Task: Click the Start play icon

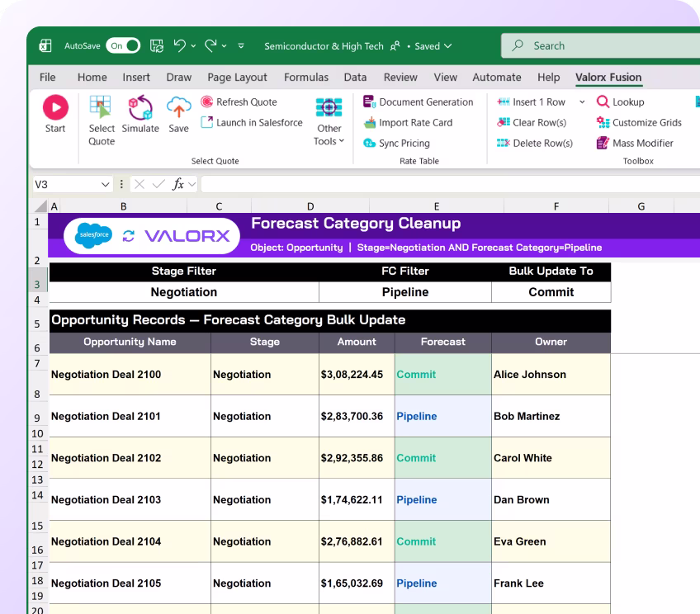Action: coord(55,107)
